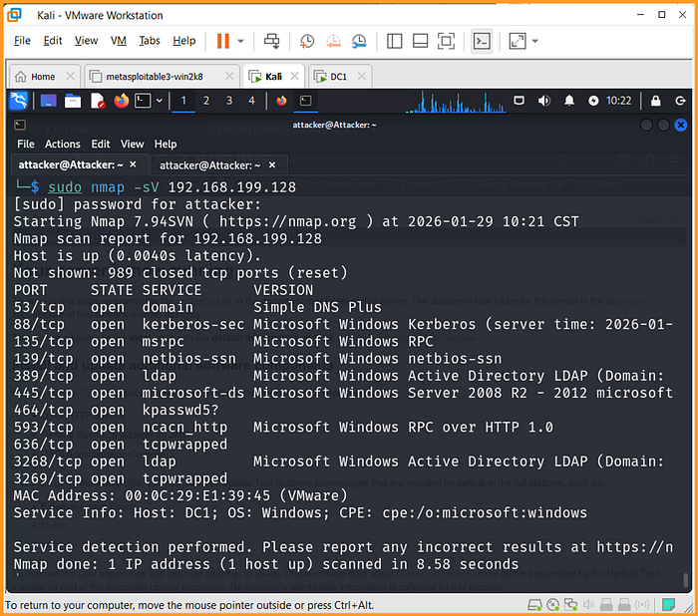Open the notifications bell icon
Image resolution: width=698 pixels, height=616 pixels.
click(569, 101)
